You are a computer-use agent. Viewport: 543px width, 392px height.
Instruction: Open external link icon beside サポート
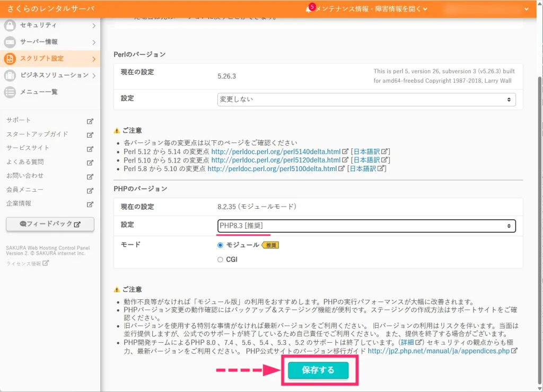90,121
